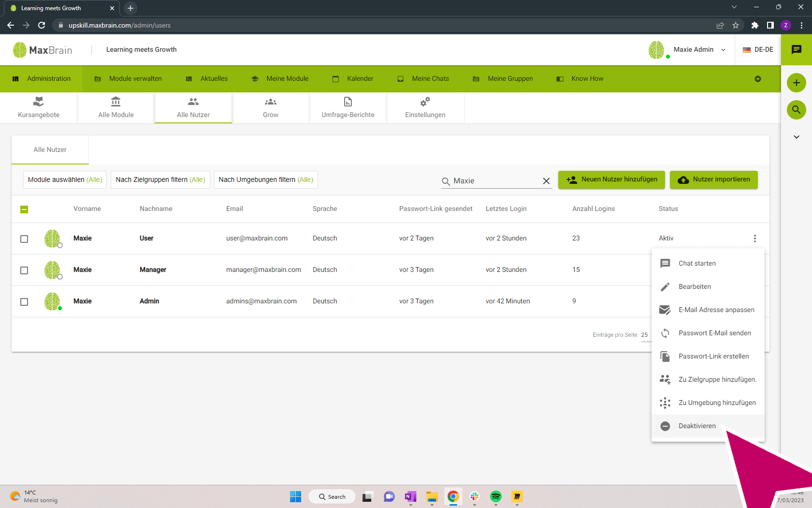The width and height of the screenshot is (812, 508).
Task: Click Nutzer importieren button
Action: tap(714, 179)
